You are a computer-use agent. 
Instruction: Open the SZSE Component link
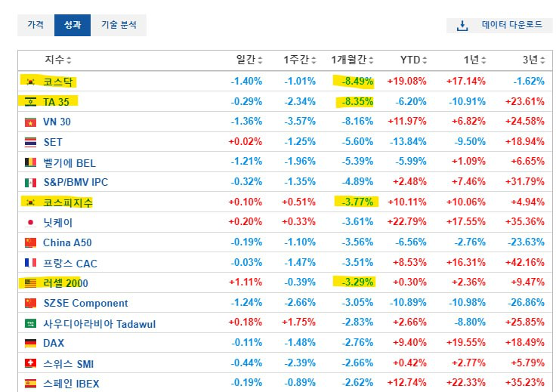[85, 304]
